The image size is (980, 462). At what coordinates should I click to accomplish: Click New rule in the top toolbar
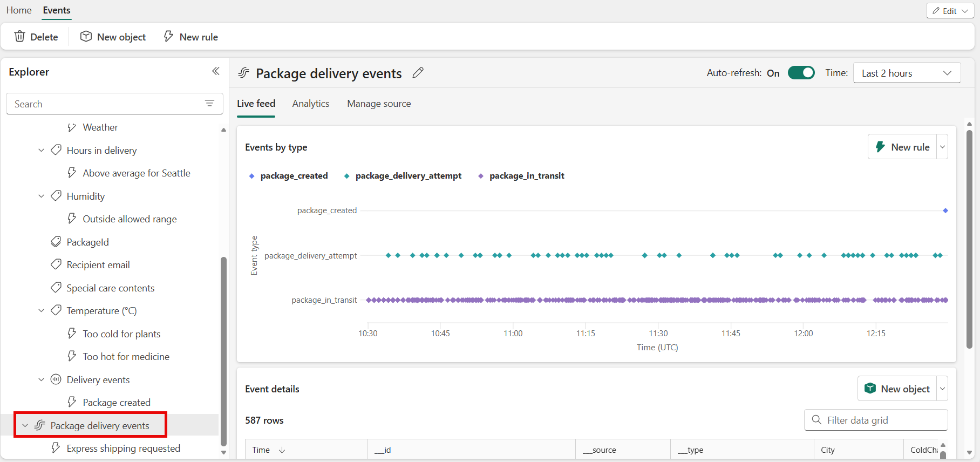[x=190, y=37]
